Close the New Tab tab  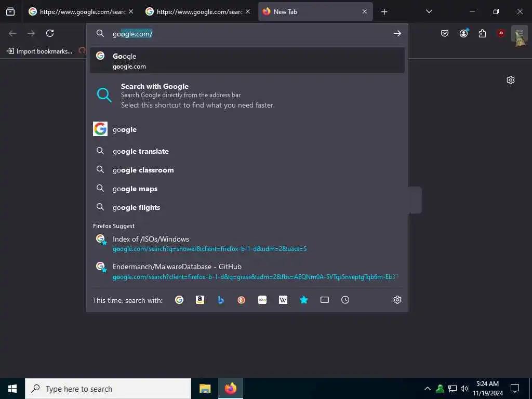[365, 11]
